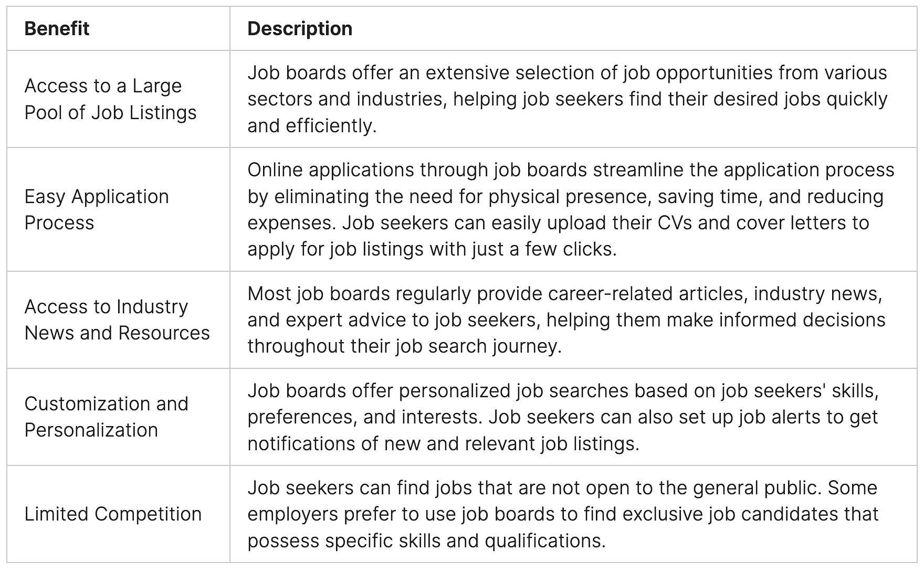Click the description starting "Online applications through job boards"

(570, 209)
